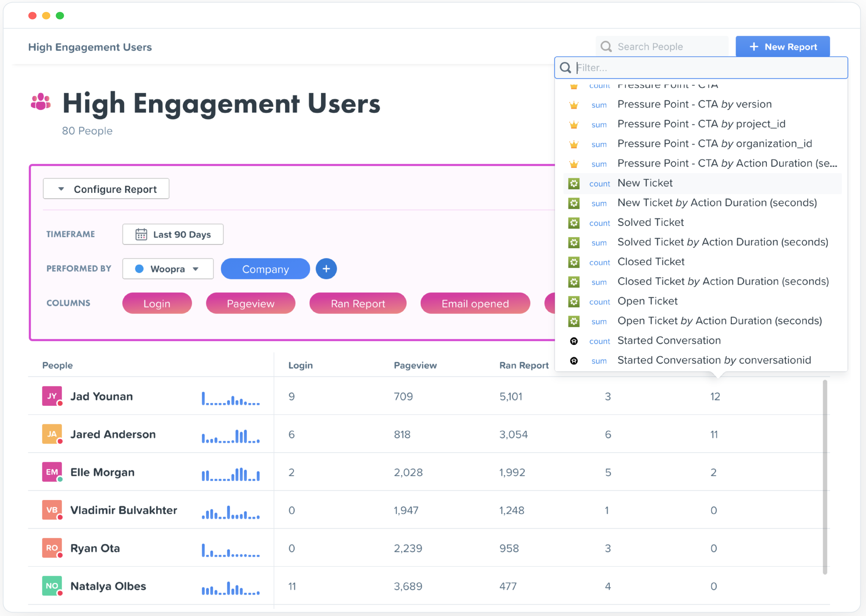Click the 5,101 Ran Report cell

(511, 396)
